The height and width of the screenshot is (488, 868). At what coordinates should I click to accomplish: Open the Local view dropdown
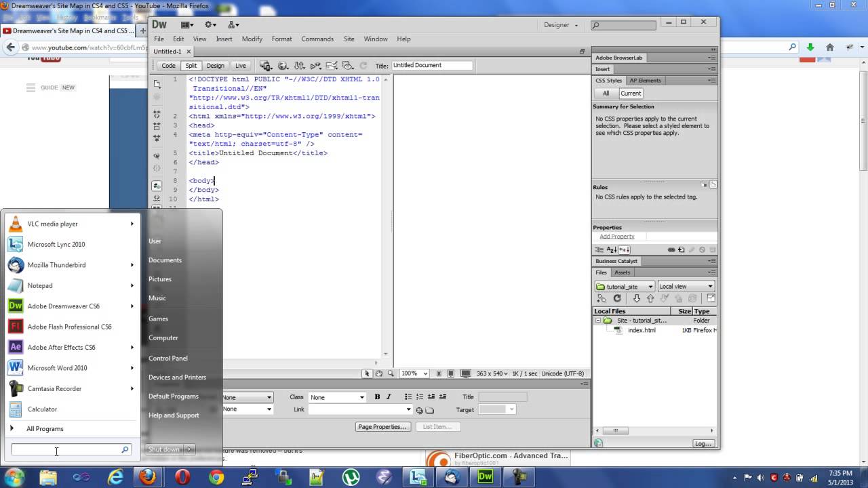[686, 286]
